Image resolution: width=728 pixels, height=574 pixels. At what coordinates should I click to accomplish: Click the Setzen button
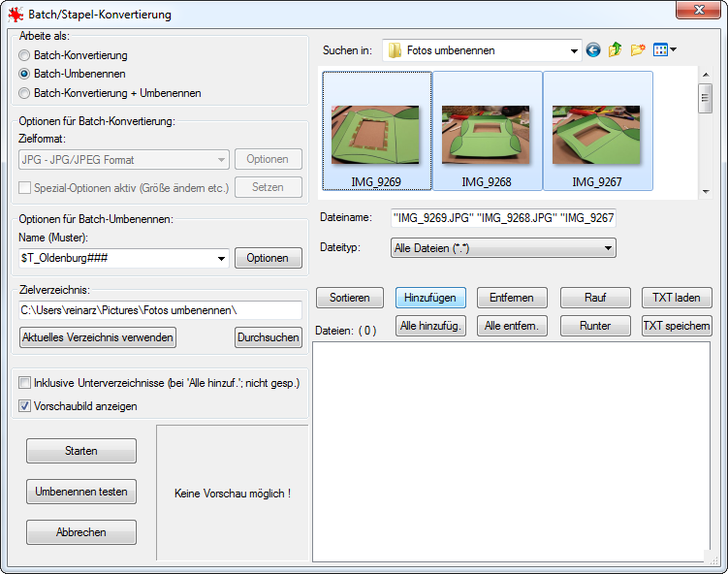(269, 187)
